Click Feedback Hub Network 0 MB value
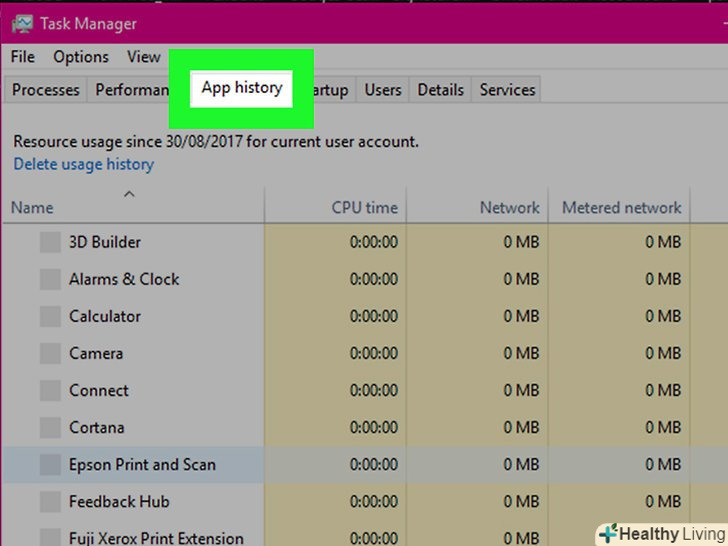Viewport: 728px width, 546px height. [x=521, y=502]
